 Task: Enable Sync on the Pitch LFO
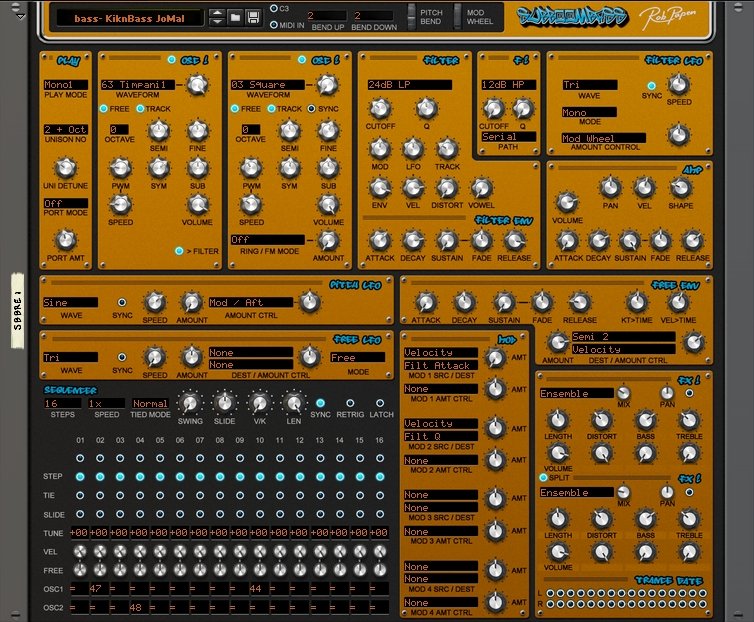coord(122,302)
